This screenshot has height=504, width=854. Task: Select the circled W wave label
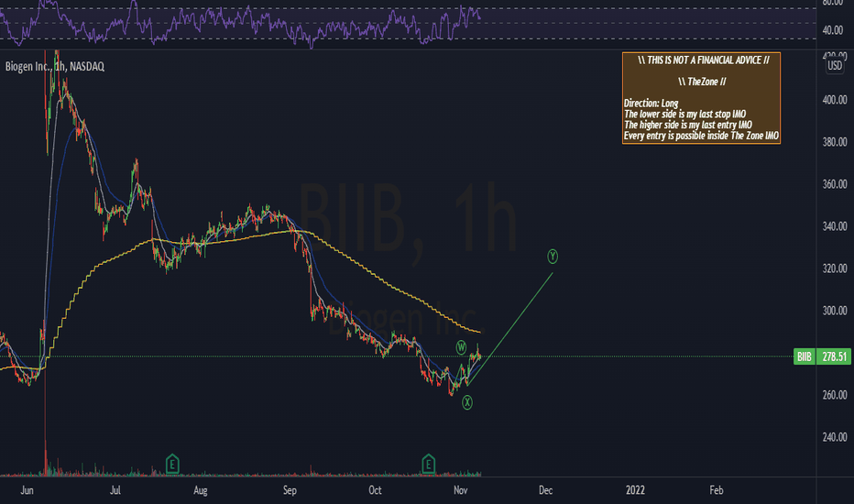click(461, 347)
